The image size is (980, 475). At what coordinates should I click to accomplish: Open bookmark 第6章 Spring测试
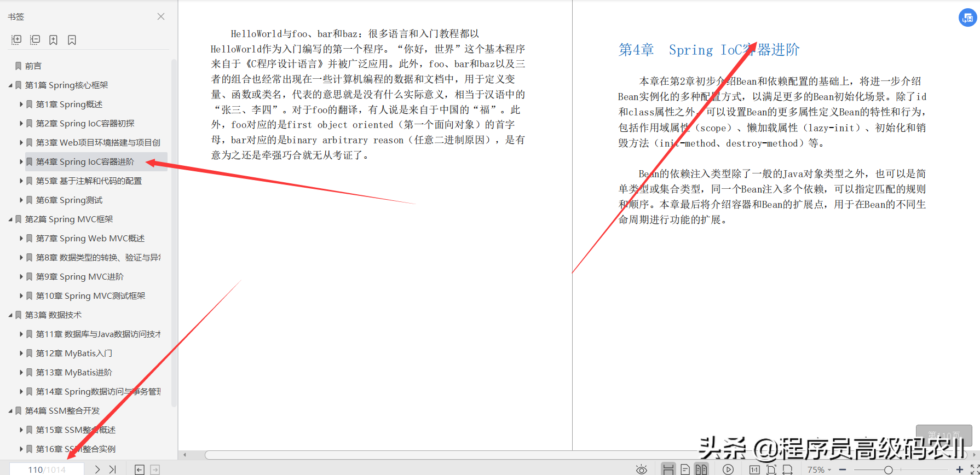69,200
